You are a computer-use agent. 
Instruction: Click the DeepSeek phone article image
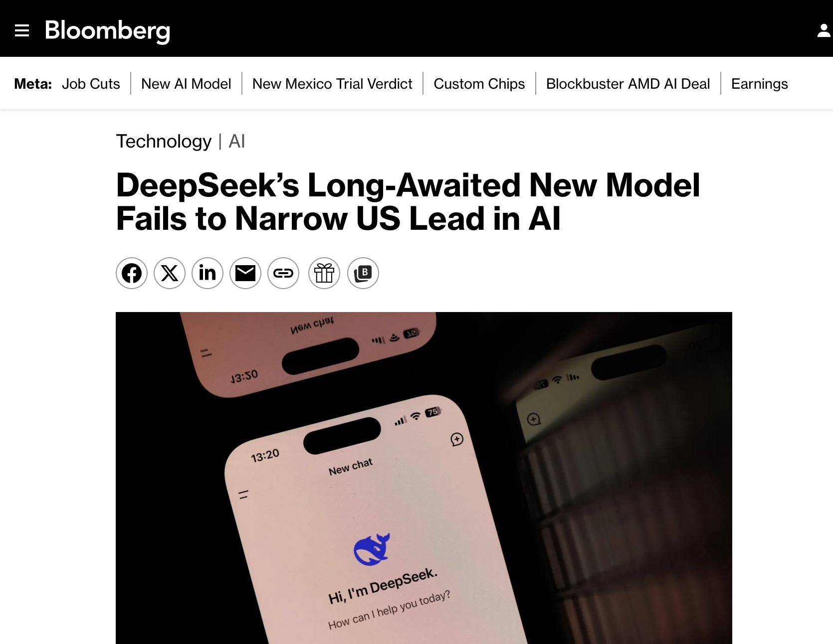pyautogui.click(x=424, y=478)
